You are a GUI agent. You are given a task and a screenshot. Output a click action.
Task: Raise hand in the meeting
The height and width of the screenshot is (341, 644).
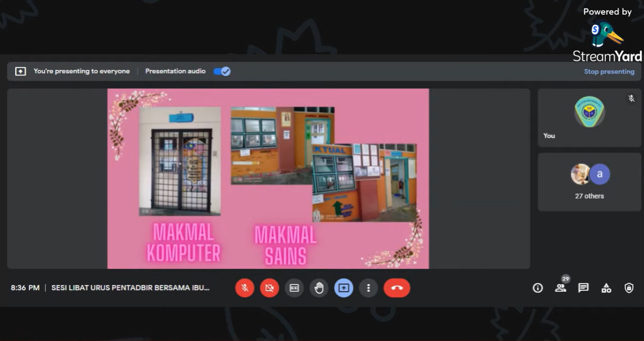(x=319, y=288)
